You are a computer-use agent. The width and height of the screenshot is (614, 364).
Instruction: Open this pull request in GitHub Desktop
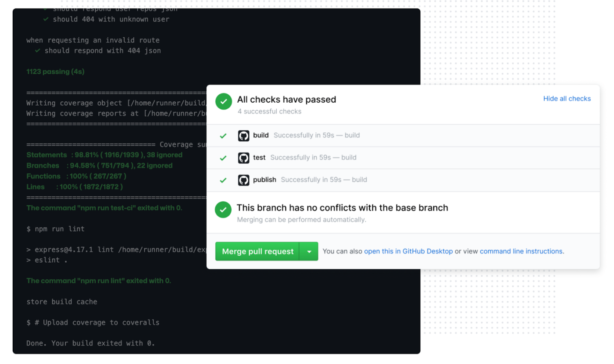point(408,251)
